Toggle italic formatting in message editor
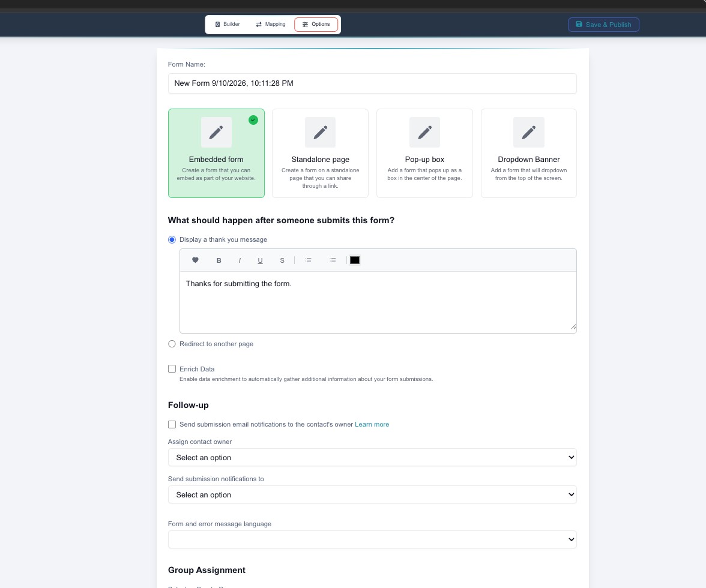Viewport: 706px width, 588px height. [x=240, y=260]
